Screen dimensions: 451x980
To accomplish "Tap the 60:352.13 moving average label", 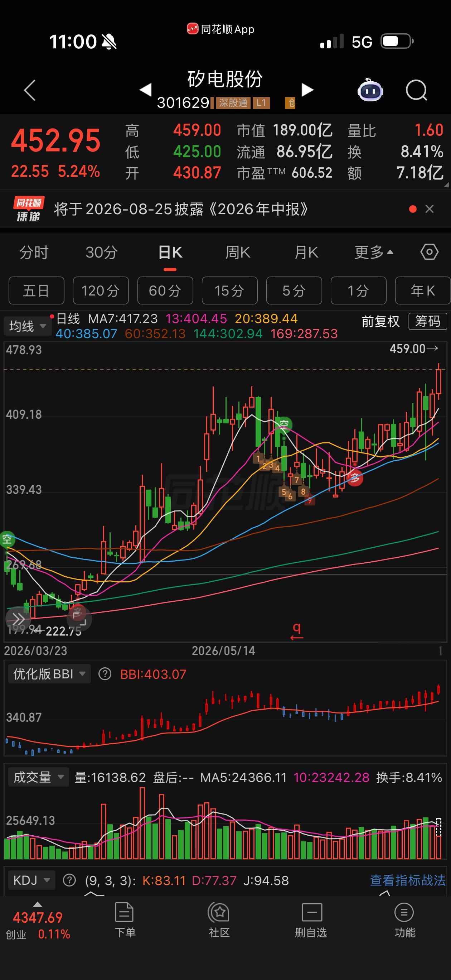I will (155, 333).
